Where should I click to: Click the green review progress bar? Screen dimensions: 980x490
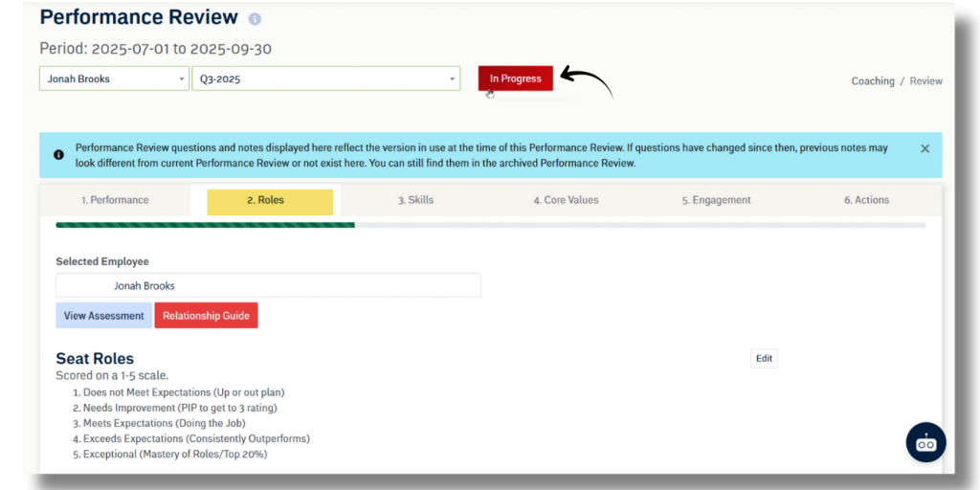205,225
